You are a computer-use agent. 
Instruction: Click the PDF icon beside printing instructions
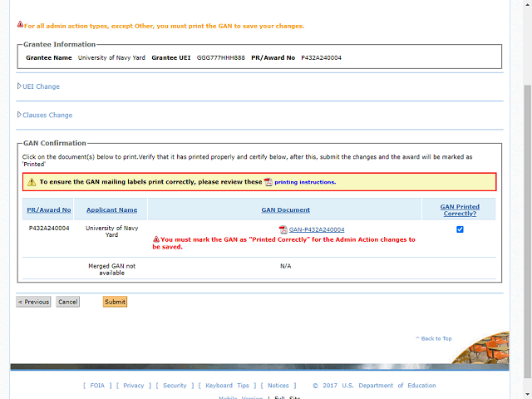[268, 182]
